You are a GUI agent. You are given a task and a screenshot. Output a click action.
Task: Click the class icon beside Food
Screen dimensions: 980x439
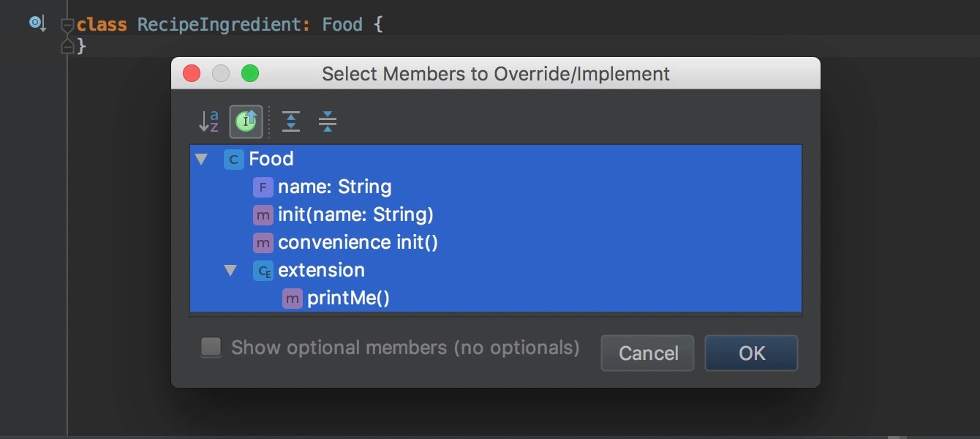click(233, 159)
